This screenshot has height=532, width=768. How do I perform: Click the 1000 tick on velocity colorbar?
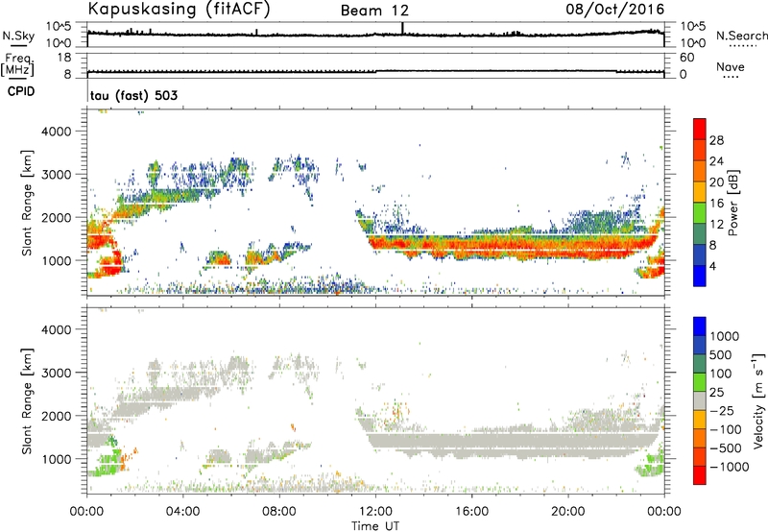click(725, 336)
